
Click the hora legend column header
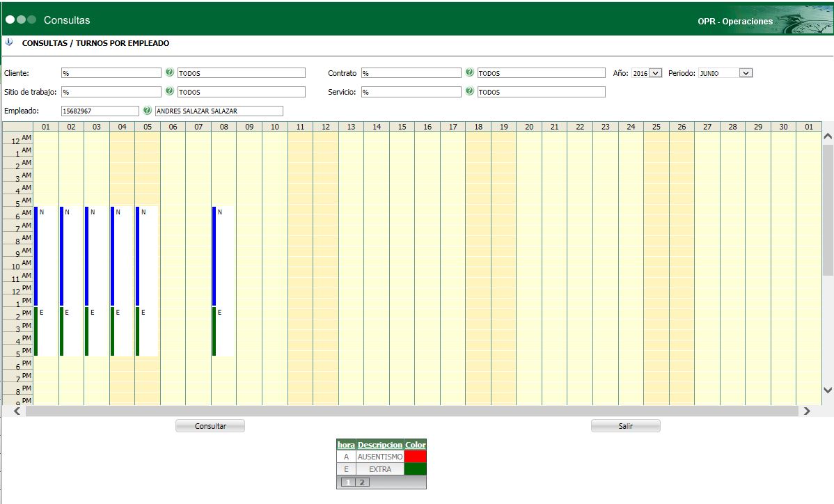point(346,444)
